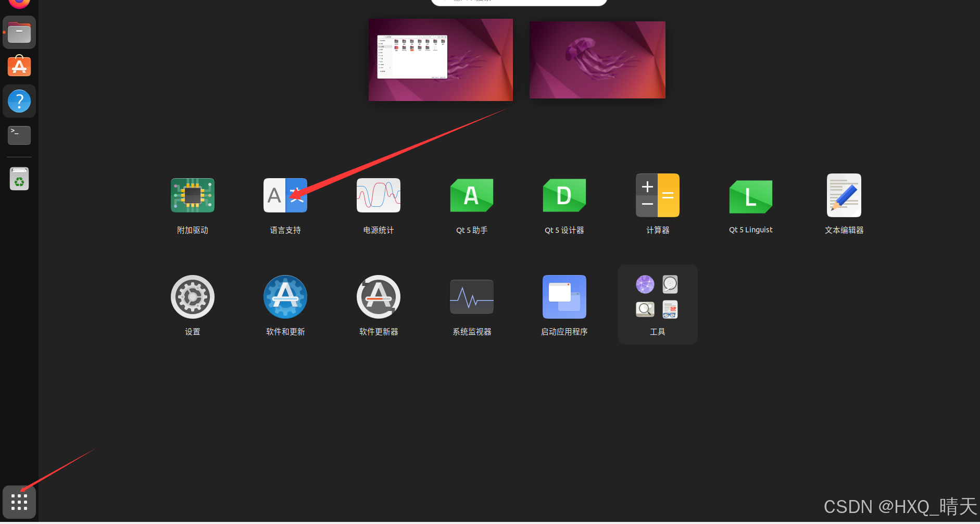
Task: Open Files from the dock
Action: click(19, 32)
